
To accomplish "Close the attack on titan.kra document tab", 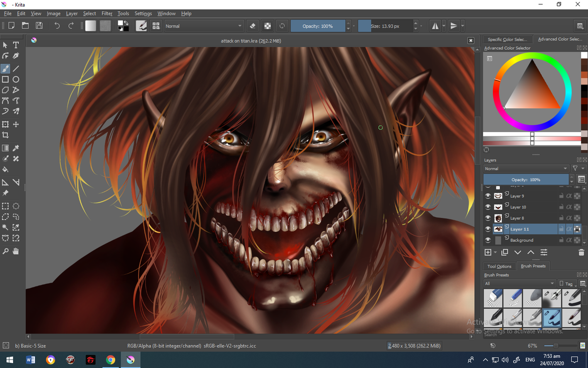I will click(x=471, y=41).
